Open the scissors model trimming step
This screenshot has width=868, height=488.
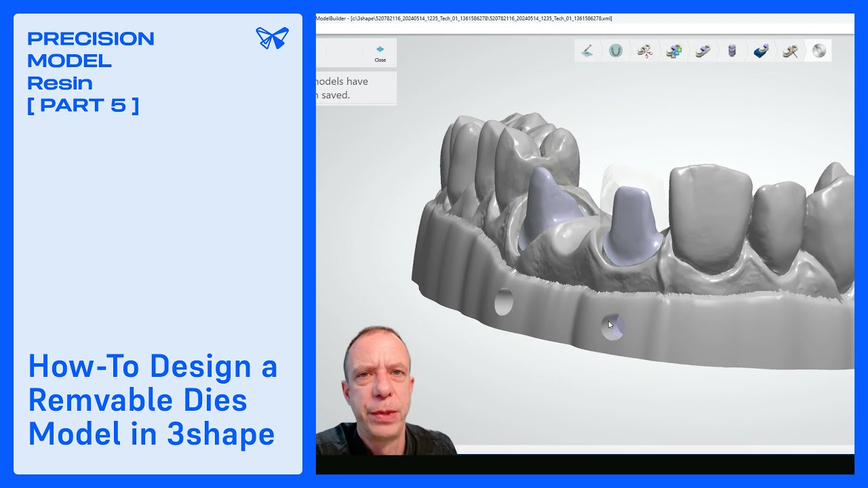[645, 51]
